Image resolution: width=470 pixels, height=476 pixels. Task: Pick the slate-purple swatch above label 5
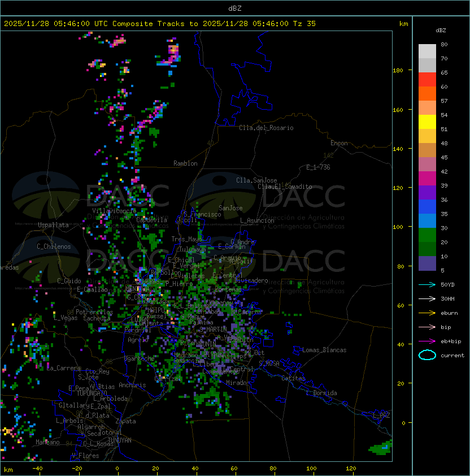(427, 263)
